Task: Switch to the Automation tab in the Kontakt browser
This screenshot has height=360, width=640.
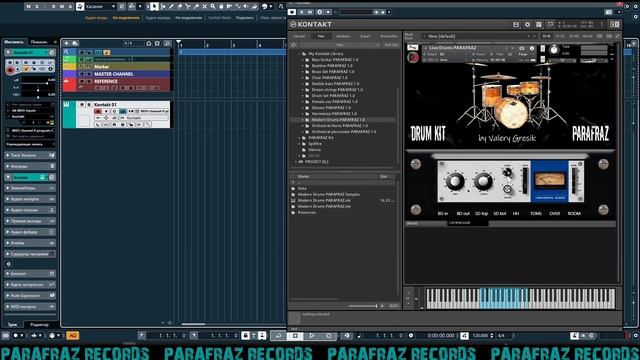Action: pyautogui.click(x=388, y=36)
